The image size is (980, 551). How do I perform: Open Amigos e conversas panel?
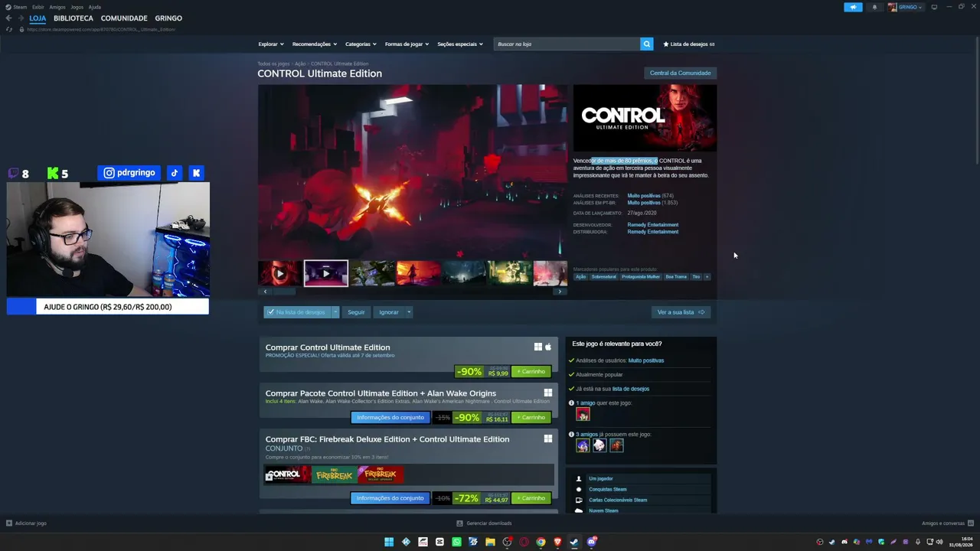(x=947, y=523)
